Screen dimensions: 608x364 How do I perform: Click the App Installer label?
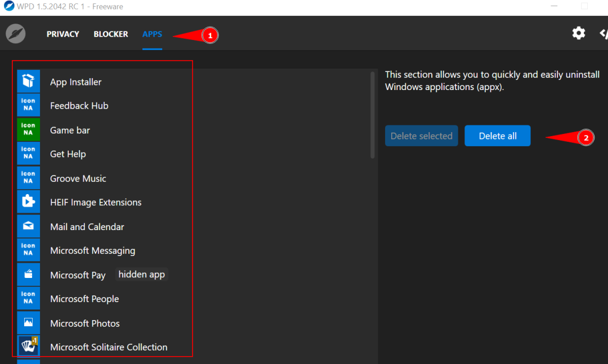pos(75,82)
